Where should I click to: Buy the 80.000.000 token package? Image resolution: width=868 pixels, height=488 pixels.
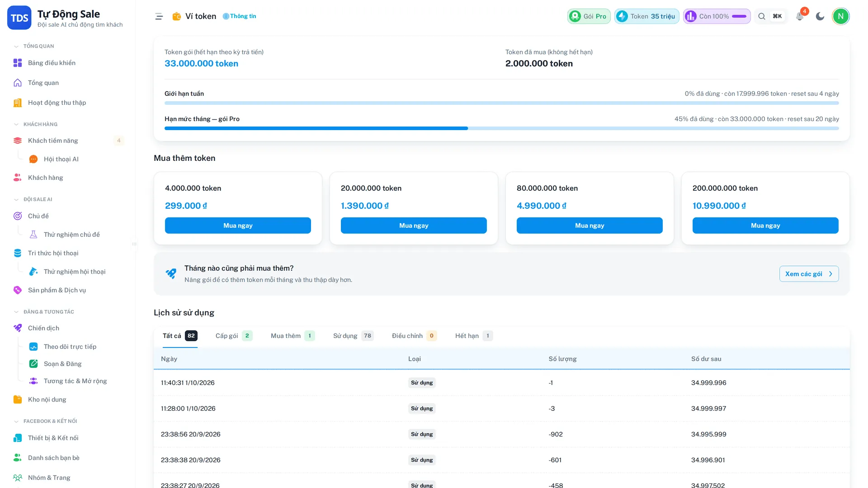tap(590, 225)
